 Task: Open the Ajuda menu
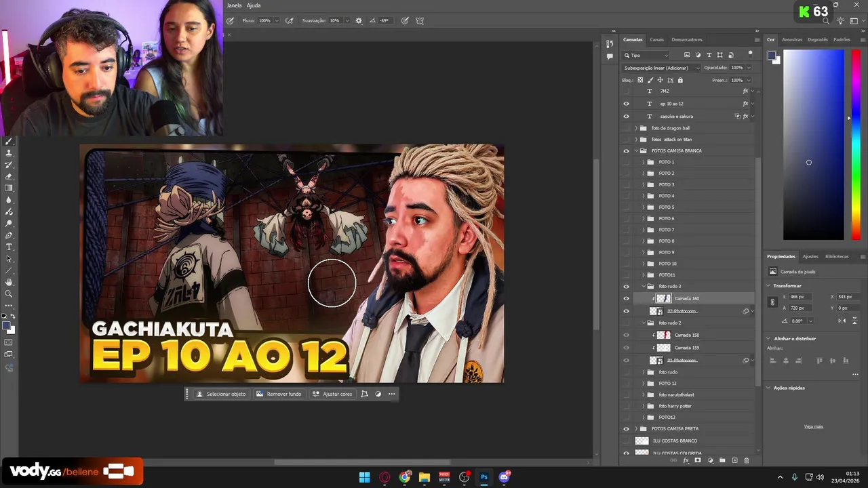tap(254, 5)
